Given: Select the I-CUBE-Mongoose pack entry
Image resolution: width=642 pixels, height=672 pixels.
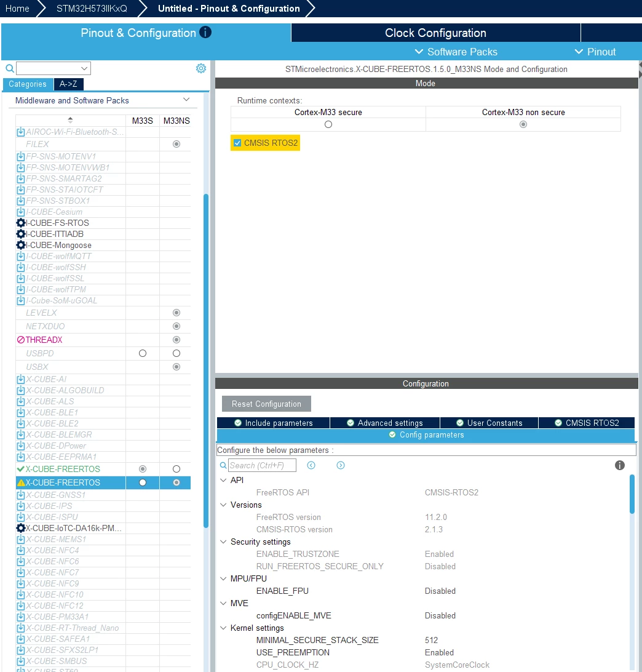Looking at the screenshot, I should coord(58,245).
